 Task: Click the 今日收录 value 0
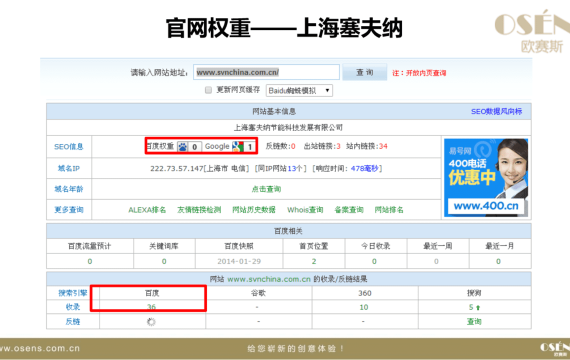[x=374, y=261]
